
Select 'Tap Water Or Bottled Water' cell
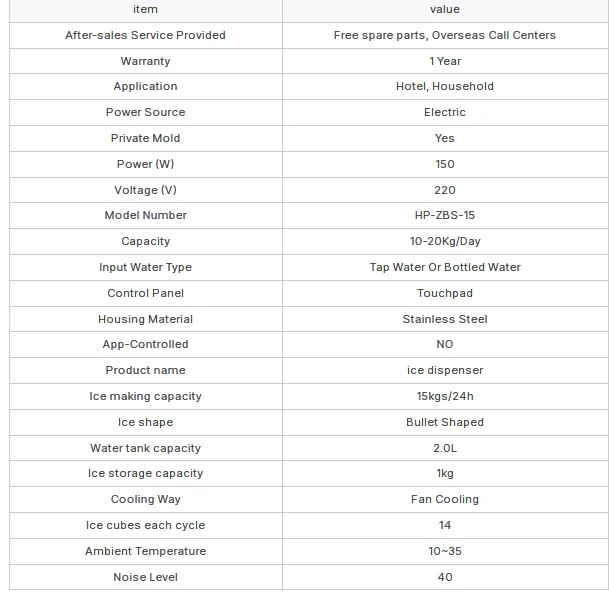pos(445,267)
